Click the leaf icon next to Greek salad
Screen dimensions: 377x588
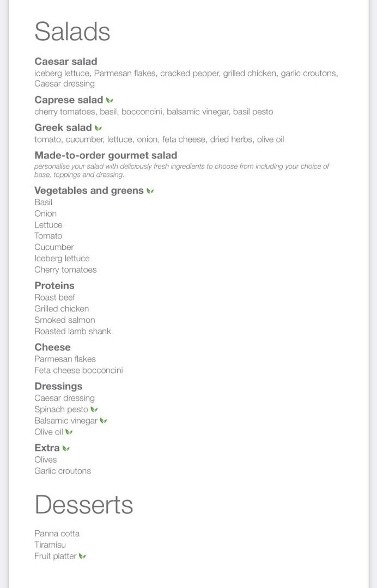98,128
